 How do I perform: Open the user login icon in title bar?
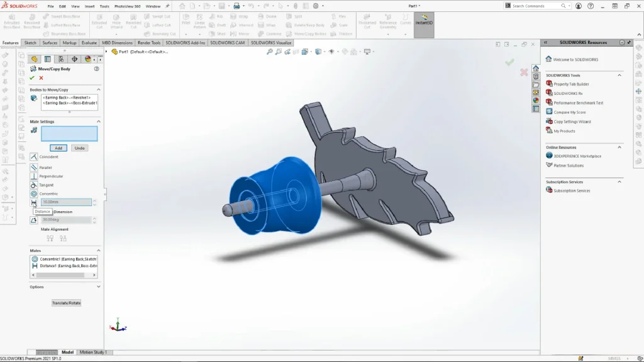click(x=579, y=6)
